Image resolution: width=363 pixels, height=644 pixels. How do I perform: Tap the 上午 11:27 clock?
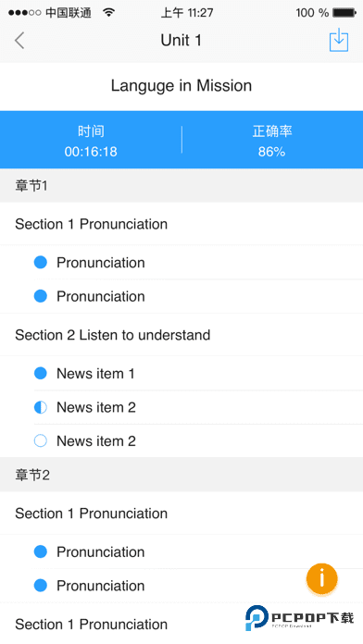[187, 13]
